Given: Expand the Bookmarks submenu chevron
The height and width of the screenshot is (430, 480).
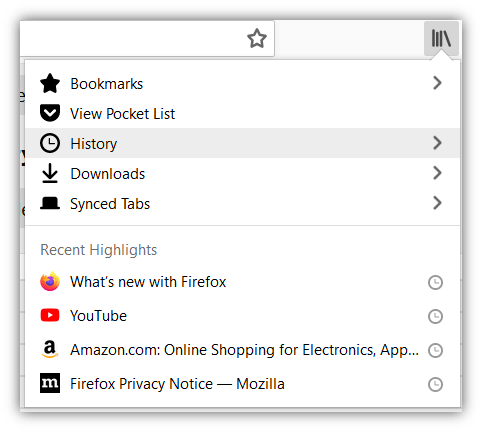Looking at the screenshot, I should click(x=437, y=83).
